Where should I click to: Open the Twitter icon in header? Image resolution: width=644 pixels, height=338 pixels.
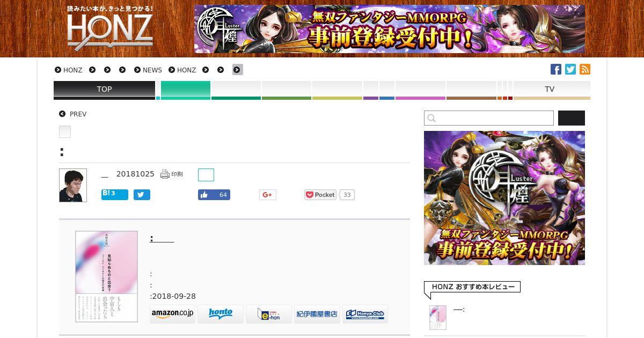pyautogui.click(x=570, y=69)
